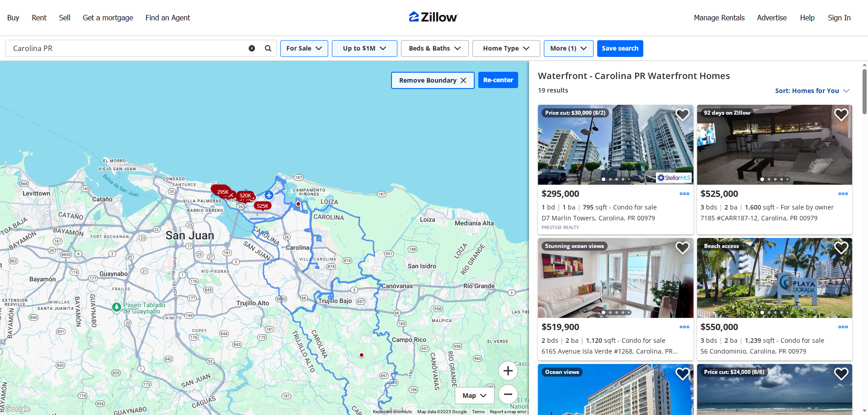Viewport: 868px width, 415px height.
Task: Open the Help page
Action: click(807, 18)
